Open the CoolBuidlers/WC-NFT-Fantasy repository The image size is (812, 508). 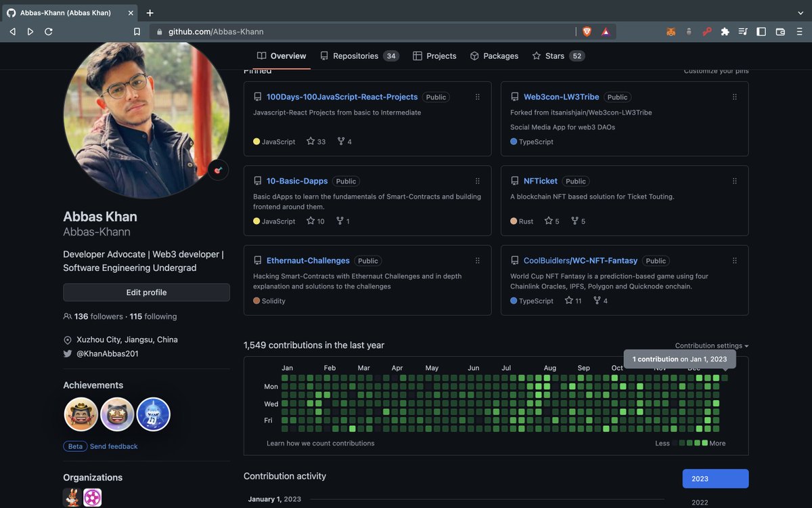[581, 260]
